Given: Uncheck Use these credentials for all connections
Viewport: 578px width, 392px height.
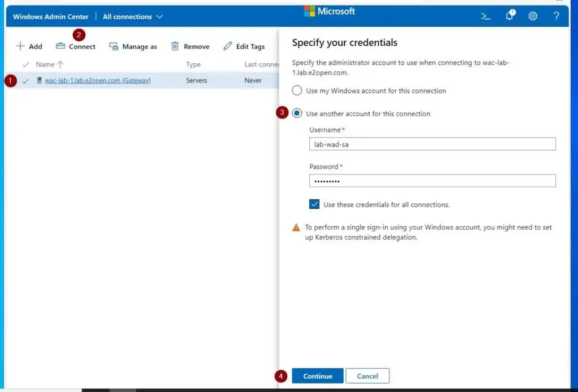Looking at the screenshot, I should point(314,204).
